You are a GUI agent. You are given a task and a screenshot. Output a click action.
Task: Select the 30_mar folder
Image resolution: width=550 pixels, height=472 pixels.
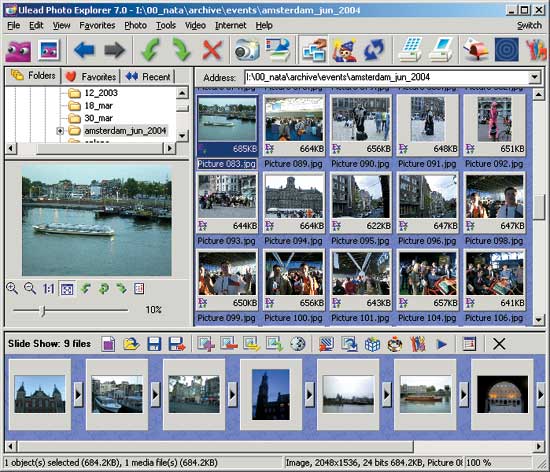(x=98, y=118)
